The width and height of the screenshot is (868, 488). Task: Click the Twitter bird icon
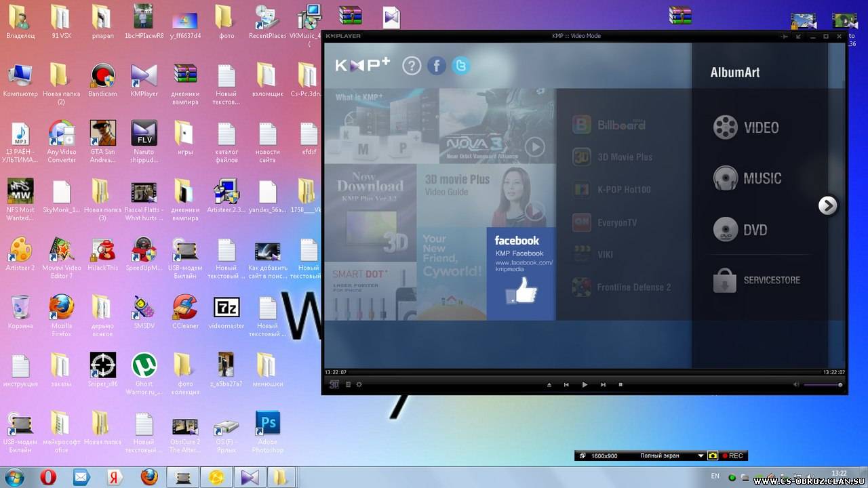click(x=461, y=66)
